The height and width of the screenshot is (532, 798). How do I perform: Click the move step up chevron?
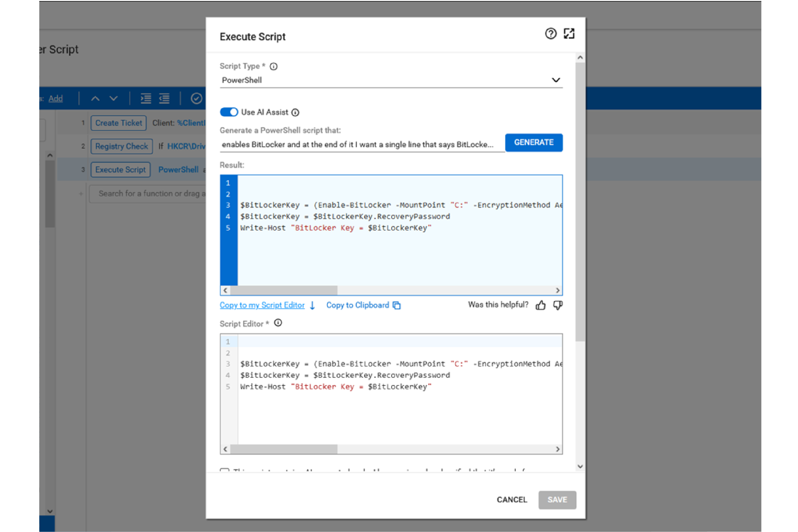(x=95, y=99)
